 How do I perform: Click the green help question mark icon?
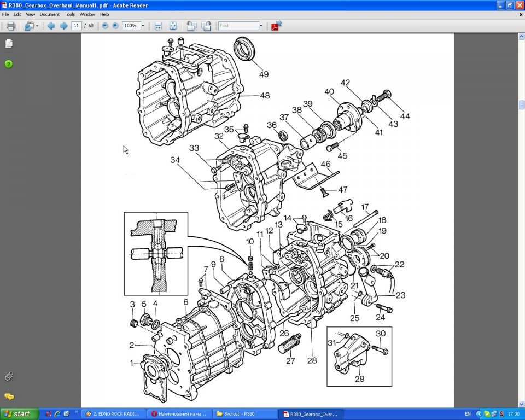pyautogui.click(x=9, y=64)
